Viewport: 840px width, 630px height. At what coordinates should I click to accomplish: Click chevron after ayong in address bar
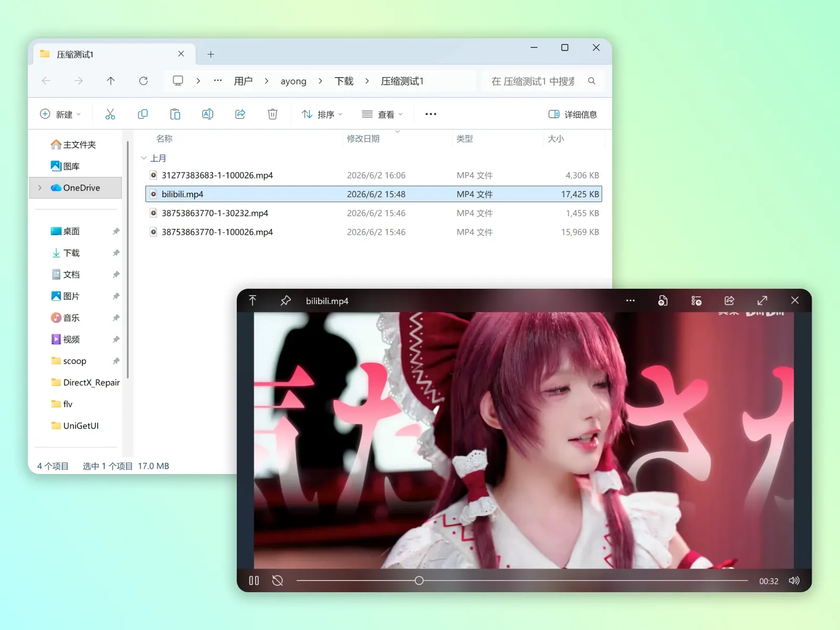(x=320, y=81)
